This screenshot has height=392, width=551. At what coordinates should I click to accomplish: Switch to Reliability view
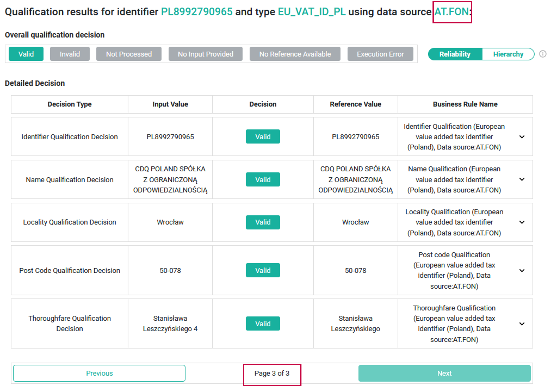tap(455, 54)
